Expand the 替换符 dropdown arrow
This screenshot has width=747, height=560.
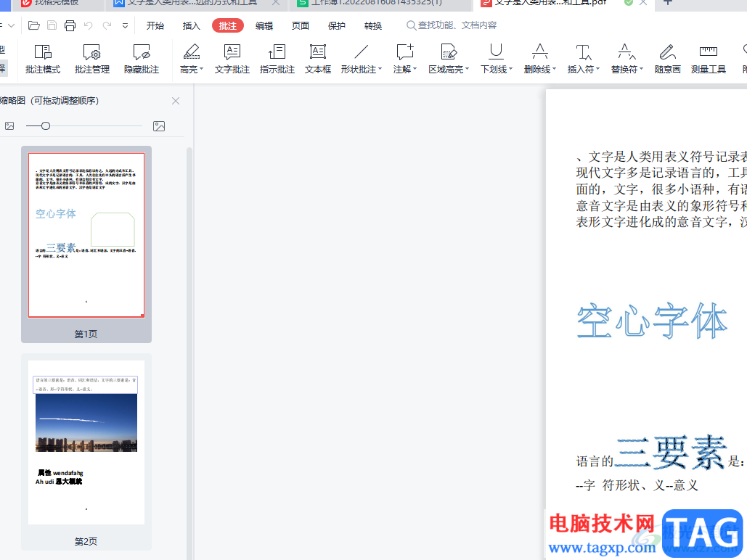641,70
